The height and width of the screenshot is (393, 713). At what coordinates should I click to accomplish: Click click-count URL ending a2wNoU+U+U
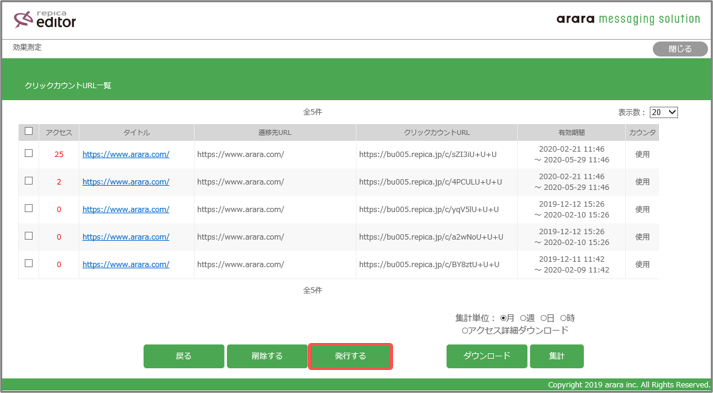coord(431,237)
